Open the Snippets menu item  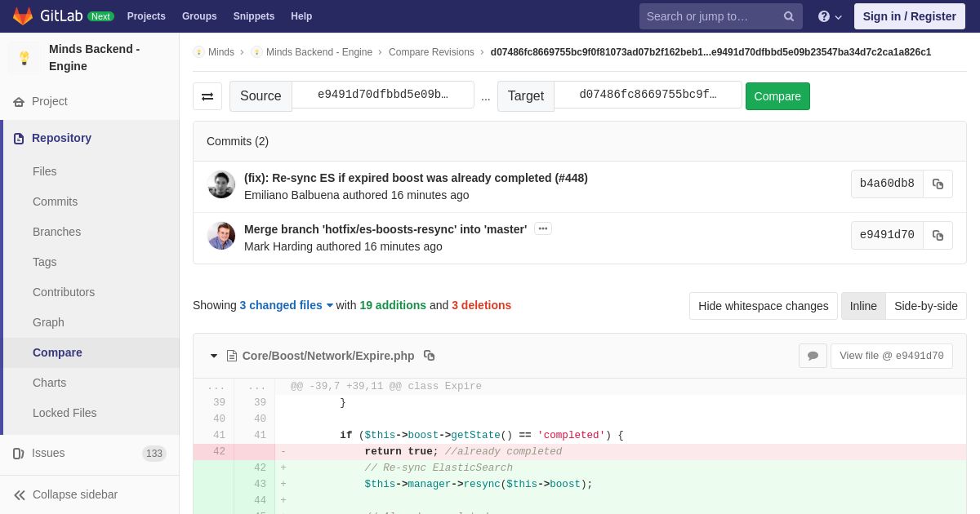pos(254,16)
